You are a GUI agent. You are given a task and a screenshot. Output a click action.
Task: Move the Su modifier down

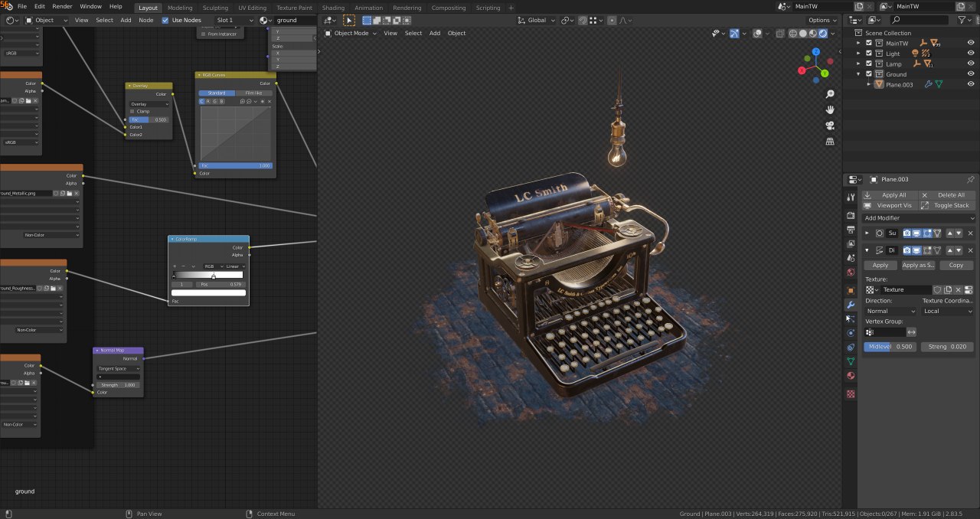[x=959, y=233]
